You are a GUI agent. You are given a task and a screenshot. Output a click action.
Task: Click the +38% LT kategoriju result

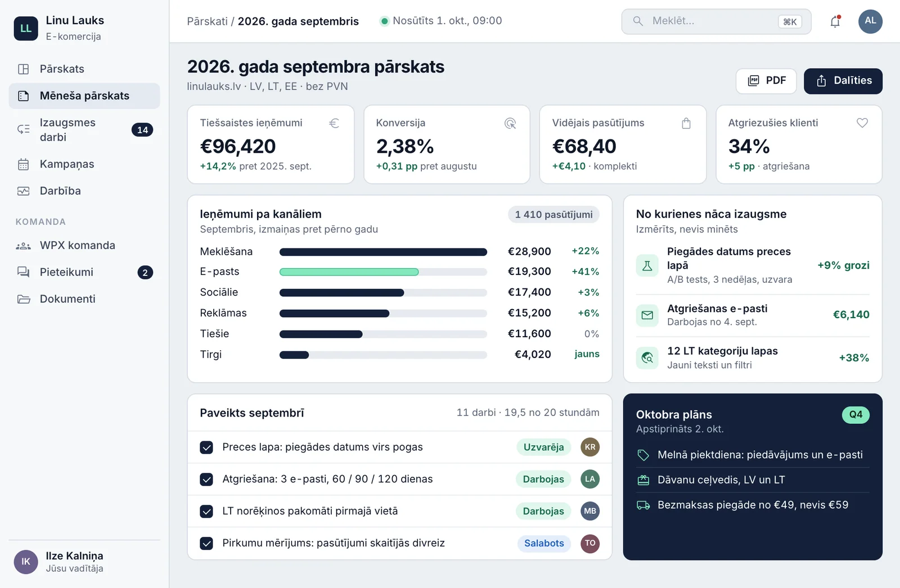coord(854,358)
